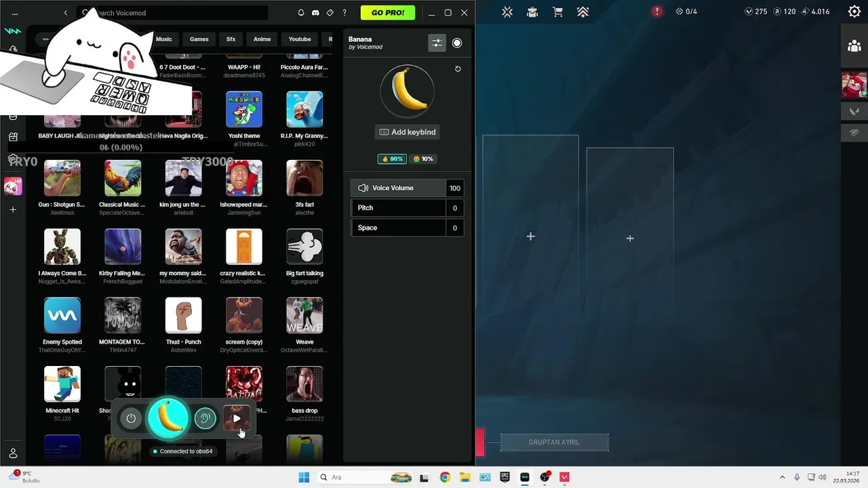Open Chrome from the taskbar
This screenshot has height=488, width=868.
[x=445, y=477]
